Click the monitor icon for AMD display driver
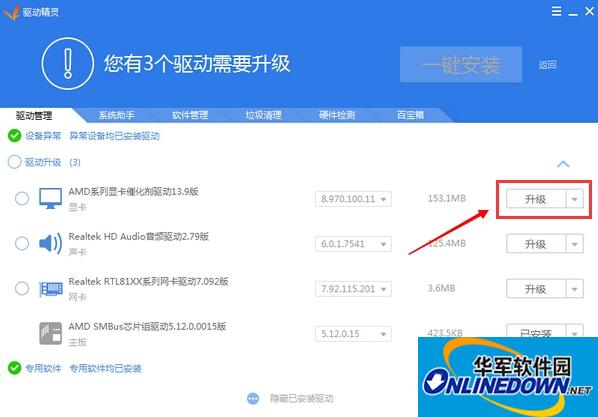 pos(50,198)
